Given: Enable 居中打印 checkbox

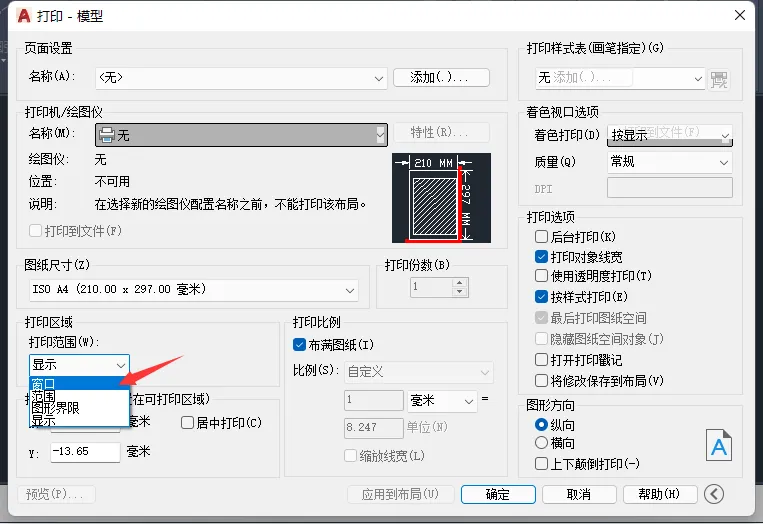Looking at the screenshot, I should pos(187,422).
